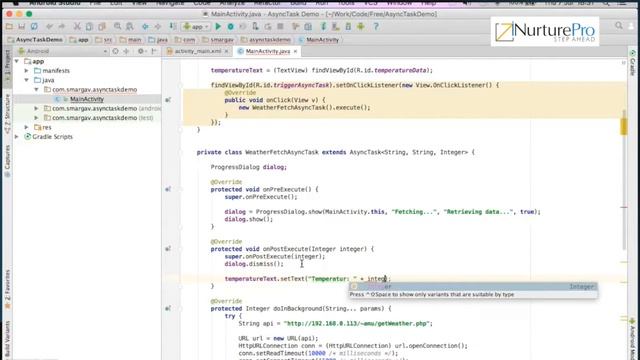640x360 pixels.
Task: Open the app run configuration dropdown
Action: point(196,27)
